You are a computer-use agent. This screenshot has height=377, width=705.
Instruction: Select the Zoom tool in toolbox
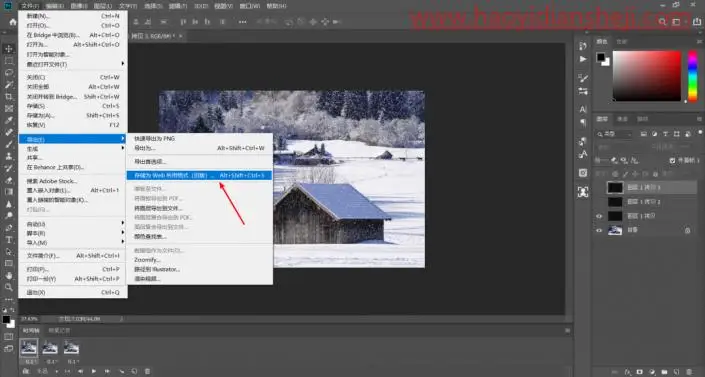tap(9, 287)
